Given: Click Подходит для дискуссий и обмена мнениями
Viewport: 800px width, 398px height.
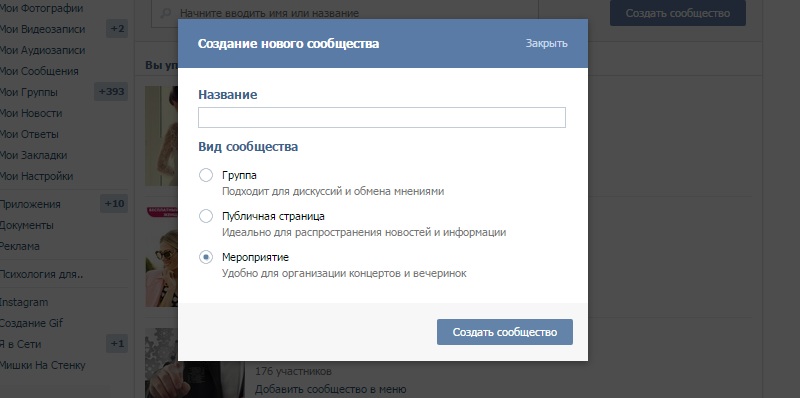Looking at the screenshot, I should click(x=333, y=192).
